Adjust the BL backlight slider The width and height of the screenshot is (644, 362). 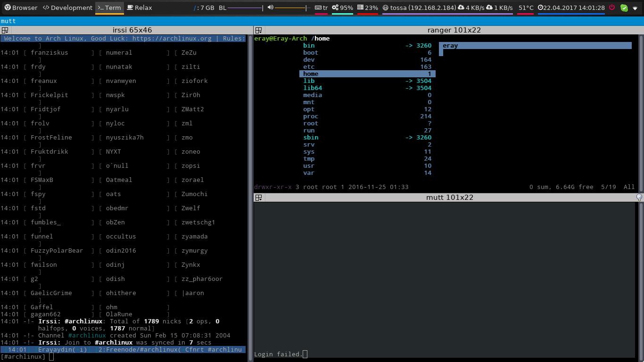coord(245,8)
